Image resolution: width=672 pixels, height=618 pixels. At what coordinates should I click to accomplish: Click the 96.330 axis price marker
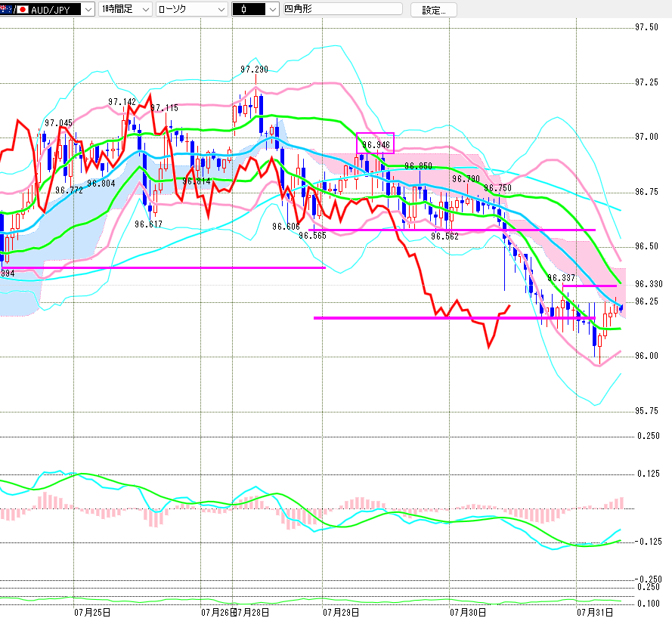pyautogui.click(x=649, y=284)
